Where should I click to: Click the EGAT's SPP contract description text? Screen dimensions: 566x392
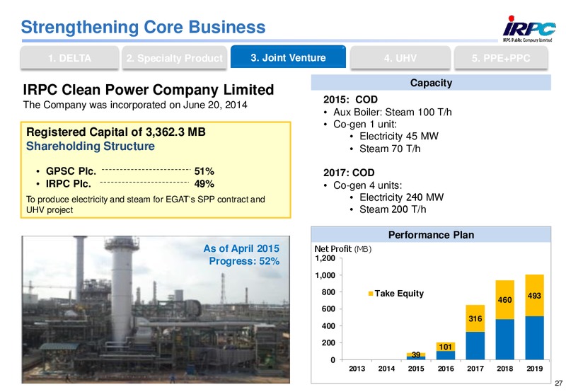click(146, 204)
